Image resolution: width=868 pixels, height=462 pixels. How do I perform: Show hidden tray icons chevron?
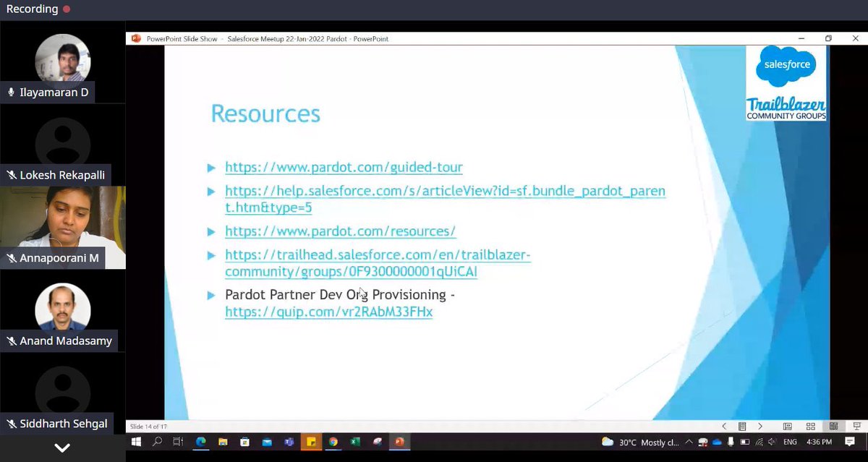click(x=689, y=442)
